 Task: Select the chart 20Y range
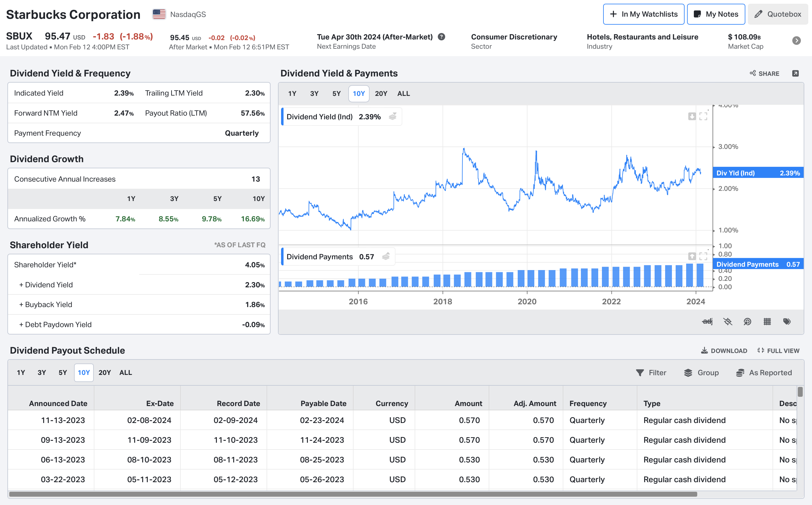pos(381,93)
